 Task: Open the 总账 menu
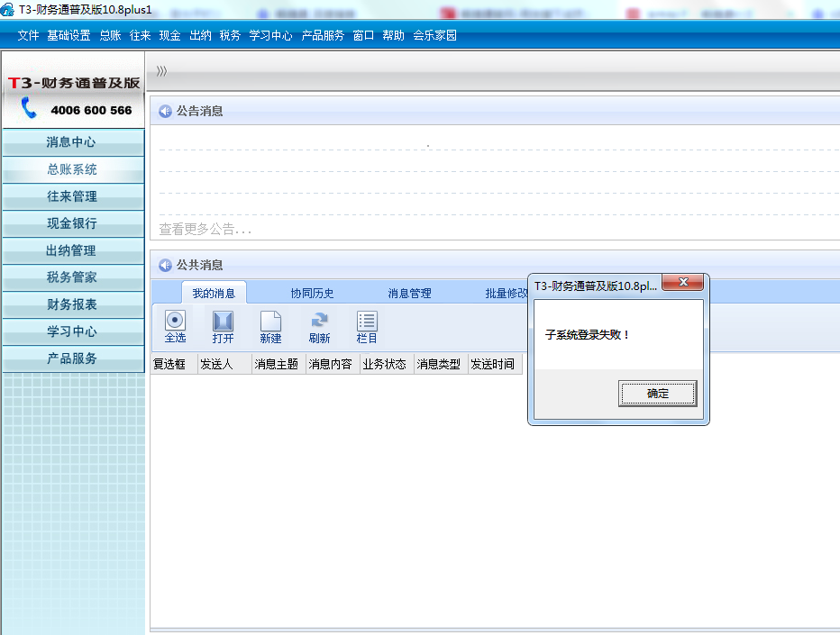[110, 35]
